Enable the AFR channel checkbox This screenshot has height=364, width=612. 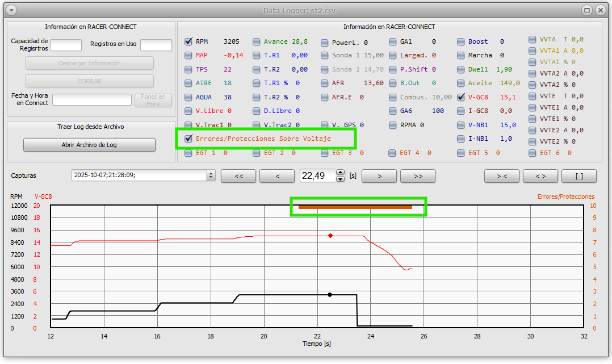tap(325, 83)
